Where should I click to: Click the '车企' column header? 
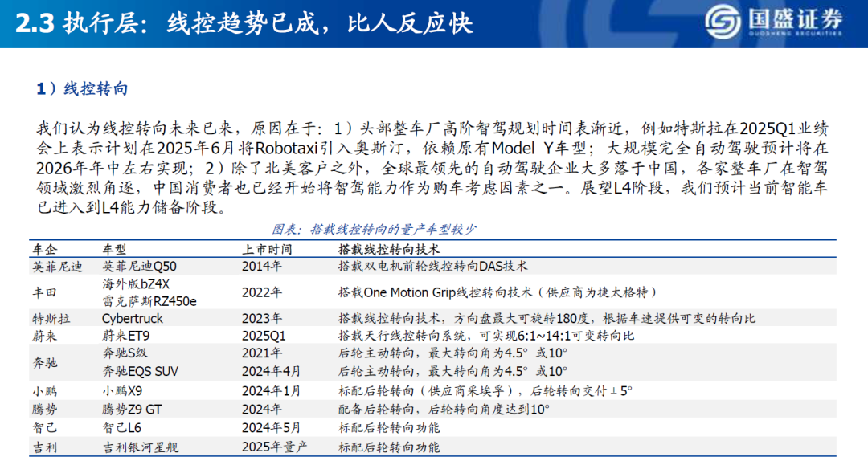pyautogui.click(x=45, y=249)
